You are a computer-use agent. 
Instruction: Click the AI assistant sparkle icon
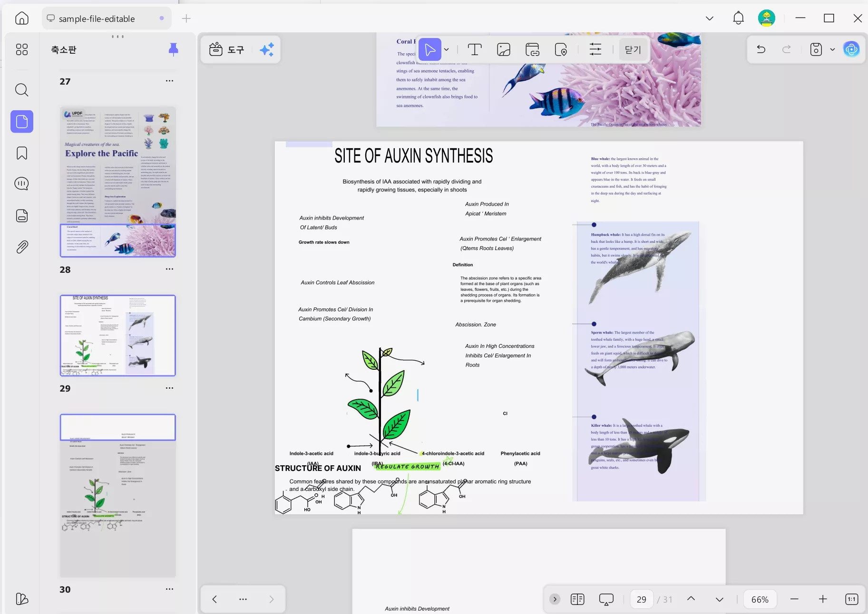(266, 49)
